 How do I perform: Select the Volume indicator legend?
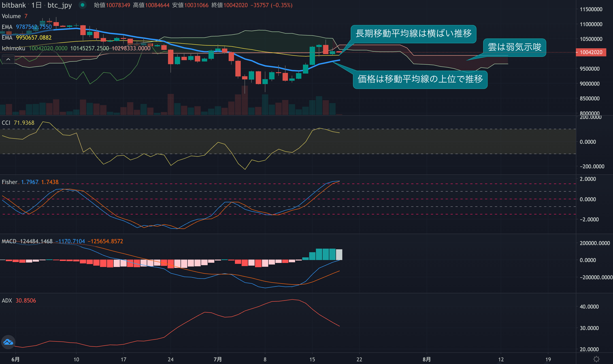[11, 16]
